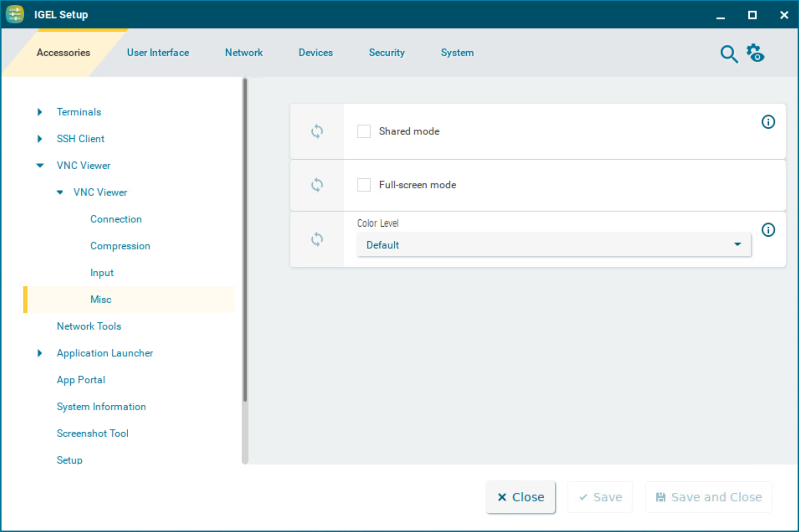This screenshot has width=799, height=532.
Task: Switch to the Network tab
Action: coord(243,53)
